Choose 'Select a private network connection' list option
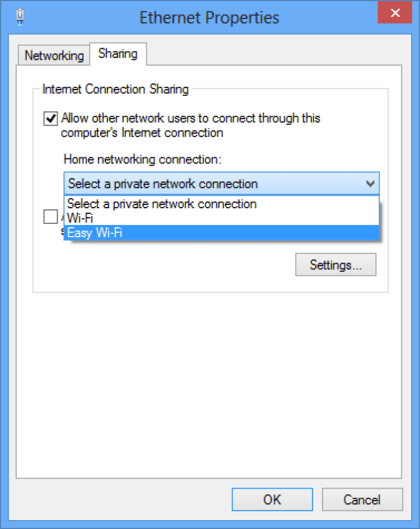420x529 pixels. click(x=162, y=204)
